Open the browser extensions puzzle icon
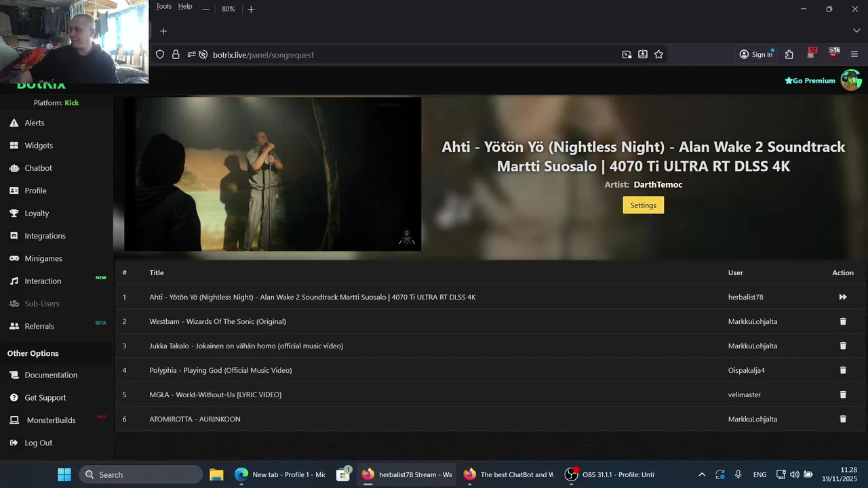The image size is (868, 488). pyautogui.click(x=789, y=55)
